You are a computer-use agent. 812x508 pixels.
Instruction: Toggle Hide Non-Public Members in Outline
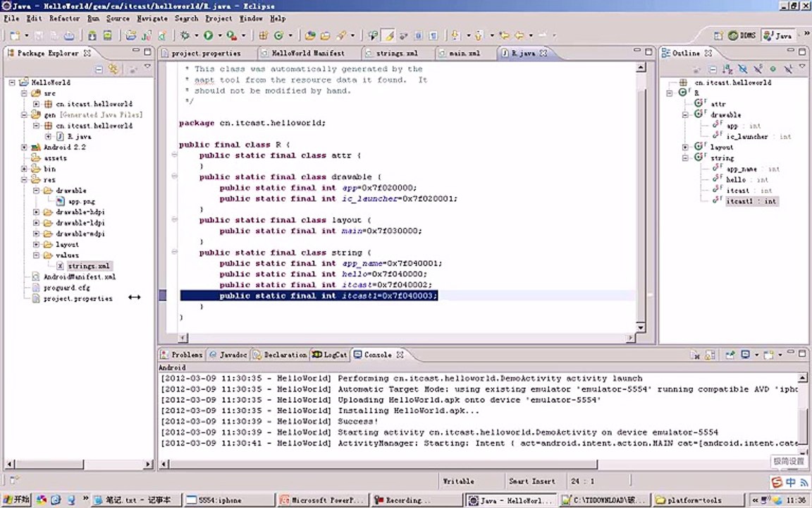coord(773,68)
